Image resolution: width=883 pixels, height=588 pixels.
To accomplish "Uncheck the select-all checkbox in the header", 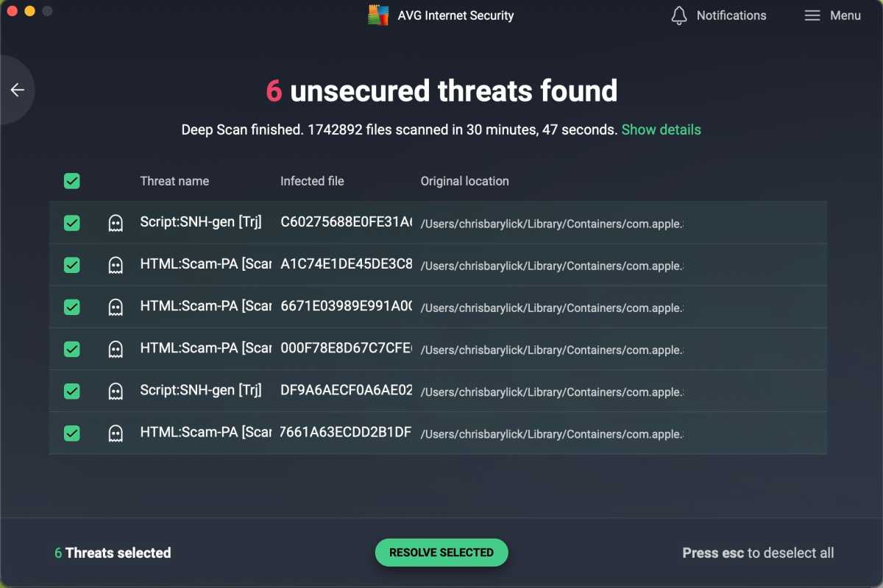I will pyautogui.click(x=71, y=180).
